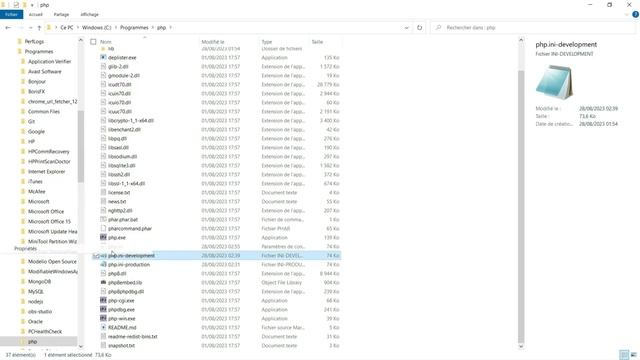640x360 pixels.
Task: Switch to details view icon in status bar
Action: tap(624, 355)
